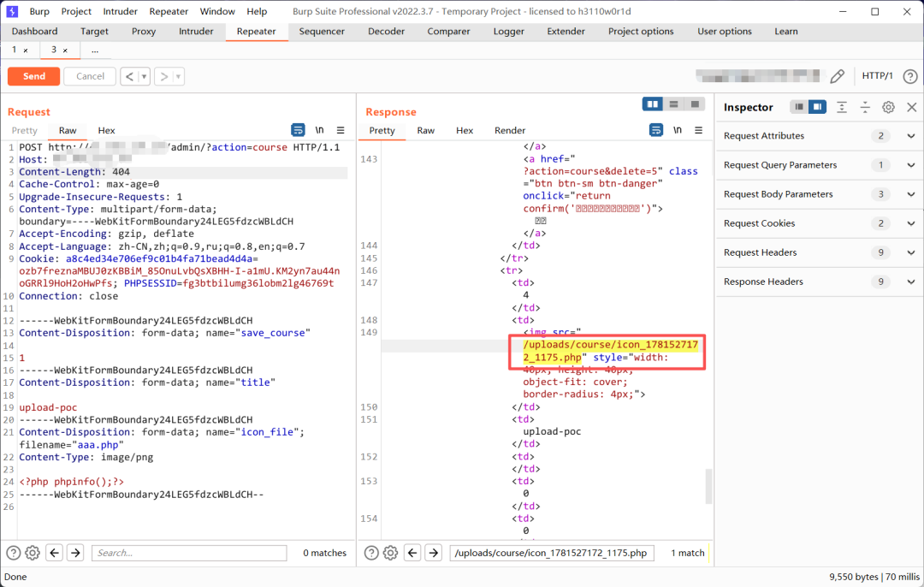Toggle word wrap icon in Request panel
The width and height of the screenshot is (924, 587).
pos(299,130)
